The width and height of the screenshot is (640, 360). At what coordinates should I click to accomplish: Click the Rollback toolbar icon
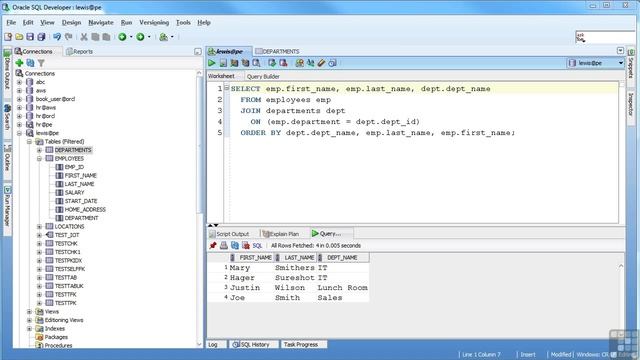283,63
